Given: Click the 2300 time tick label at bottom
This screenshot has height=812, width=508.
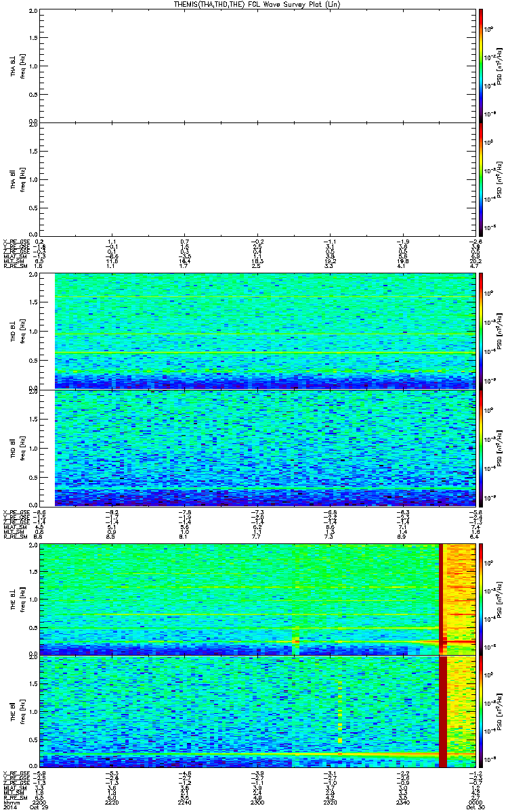Looking at the screenshot, I should click(x=258, y=803).
